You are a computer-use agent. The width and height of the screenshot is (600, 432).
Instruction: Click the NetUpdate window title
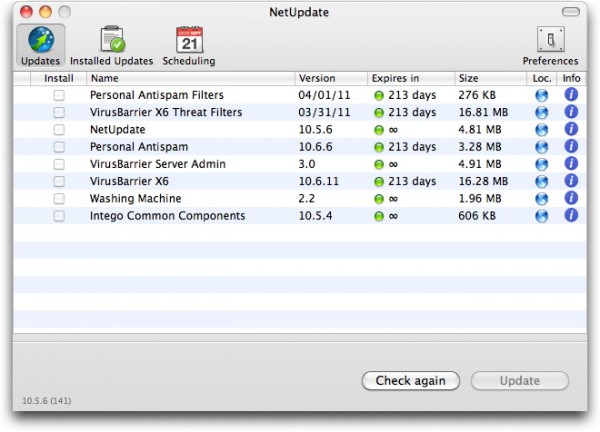[x=299, y=12]
